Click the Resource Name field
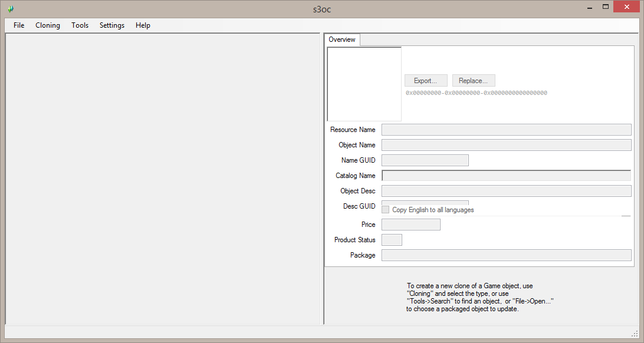This screenshot has height=343, width=644. (507, 130)
